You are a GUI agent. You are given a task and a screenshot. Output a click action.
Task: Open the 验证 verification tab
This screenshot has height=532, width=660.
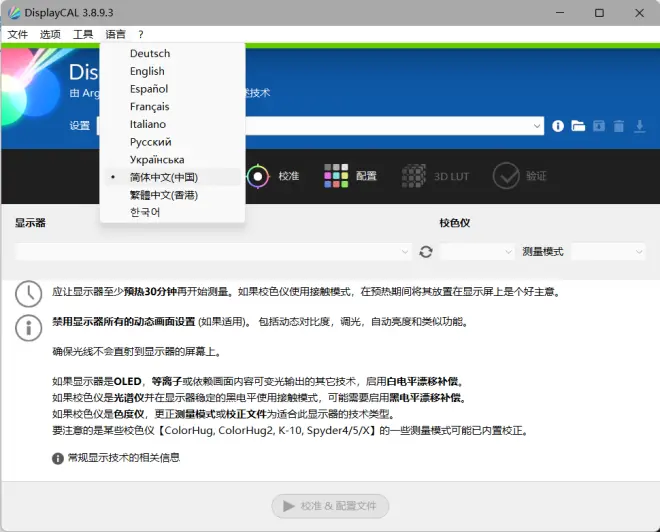(x=519, y=176)
